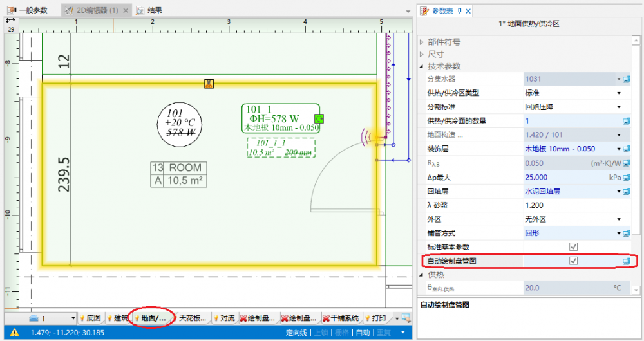Screen dimensions: 644x341
Task: Close the 参数表 panel tab
Action: pyautogui.click(x=468, y=11)
